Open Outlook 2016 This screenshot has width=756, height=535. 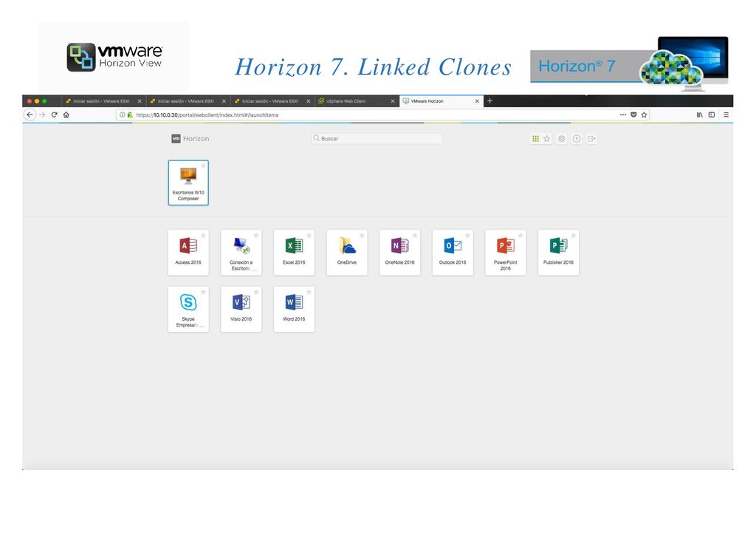[453, 252]
